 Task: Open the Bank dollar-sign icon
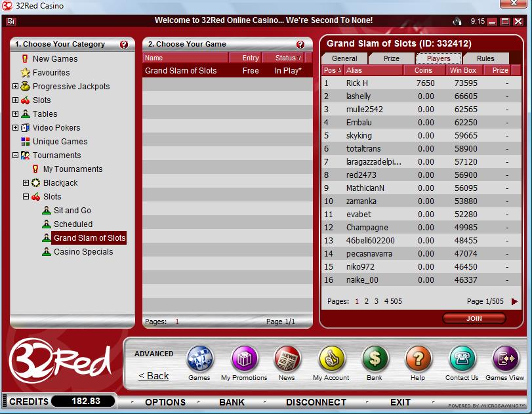[375, 359]
